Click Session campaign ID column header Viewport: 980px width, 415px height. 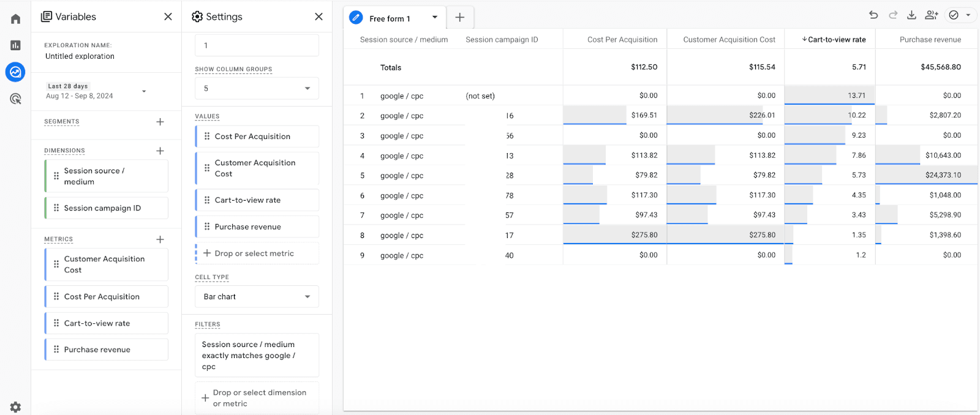tap(502, 40)
